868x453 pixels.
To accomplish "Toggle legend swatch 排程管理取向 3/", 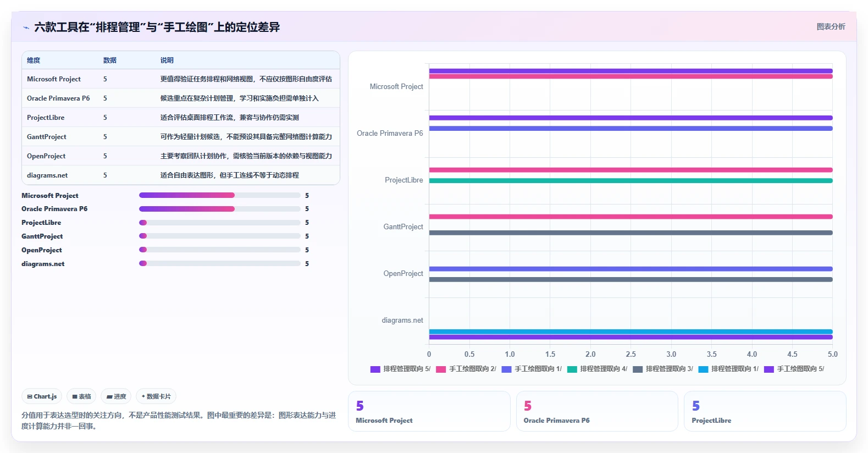I will 638,369.
